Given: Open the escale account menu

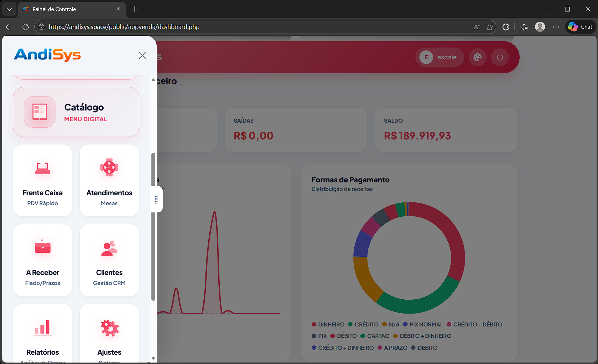Looking at the screenshot, I should click(439, 57).
